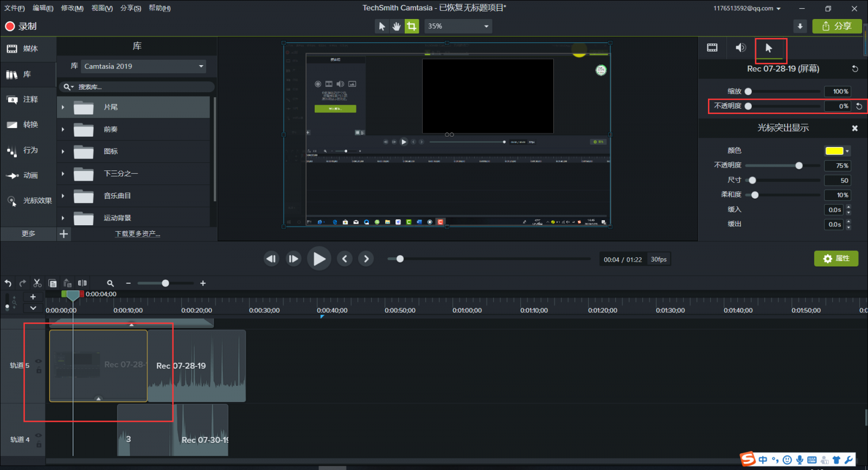Hide 轨道 4 using its eye icon
Viewport: 868px width, 470px height.
(x=39, y=435)
